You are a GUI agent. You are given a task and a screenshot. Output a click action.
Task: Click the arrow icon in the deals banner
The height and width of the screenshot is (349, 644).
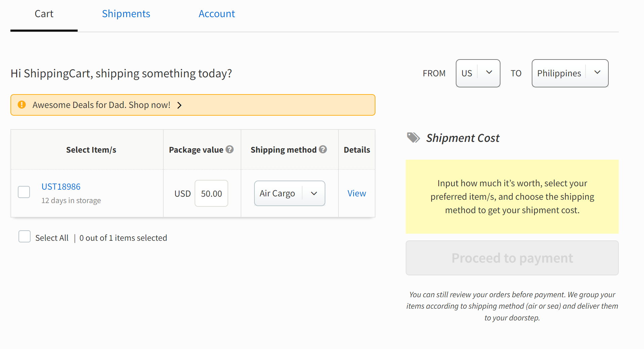[x=179, y=105]
